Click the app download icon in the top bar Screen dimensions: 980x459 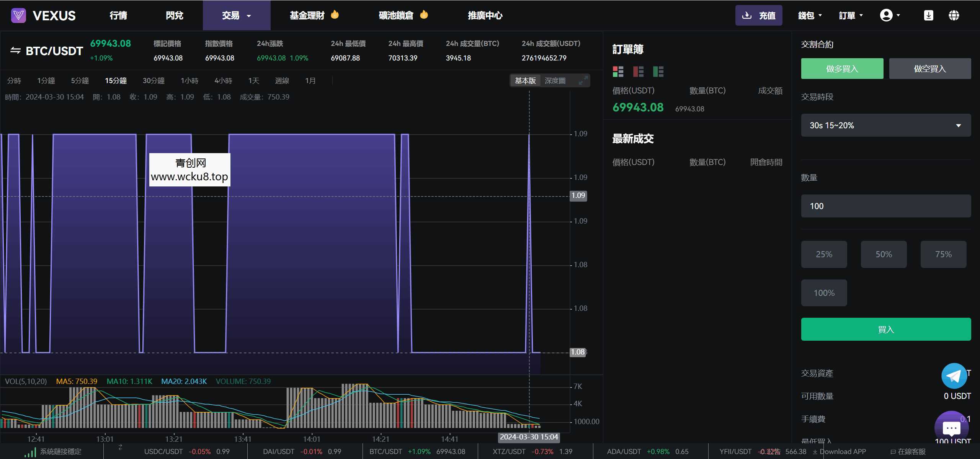tap(928, 15)
